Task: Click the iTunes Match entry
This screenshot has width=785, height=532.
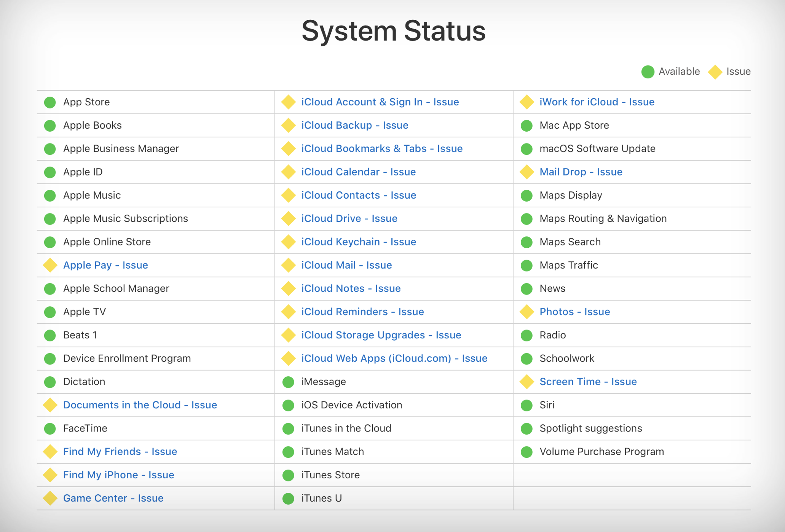Action: pyautogui.click(x=332, y=451)
